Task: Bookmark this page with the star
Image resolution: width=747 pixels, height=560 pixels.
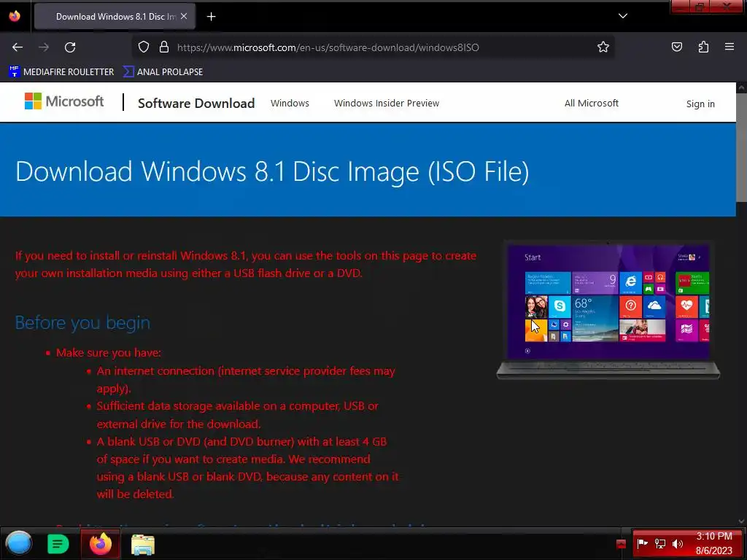Action: point(603,47)
